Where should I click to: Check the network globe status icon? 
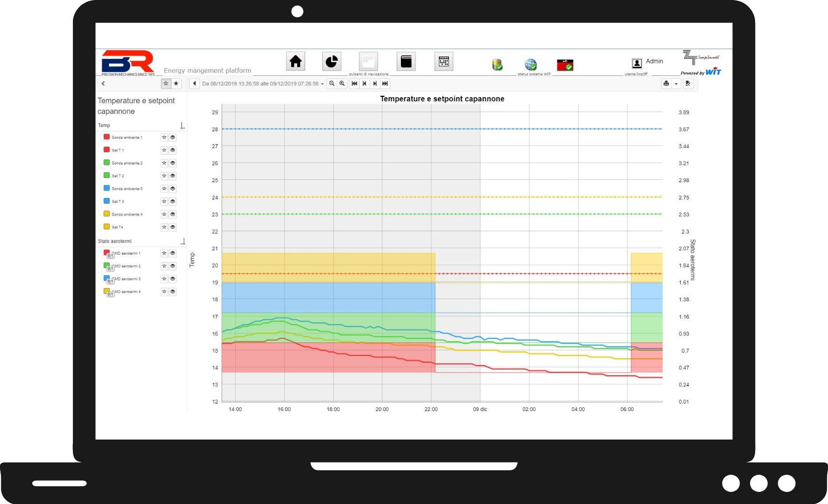point(531,64)
